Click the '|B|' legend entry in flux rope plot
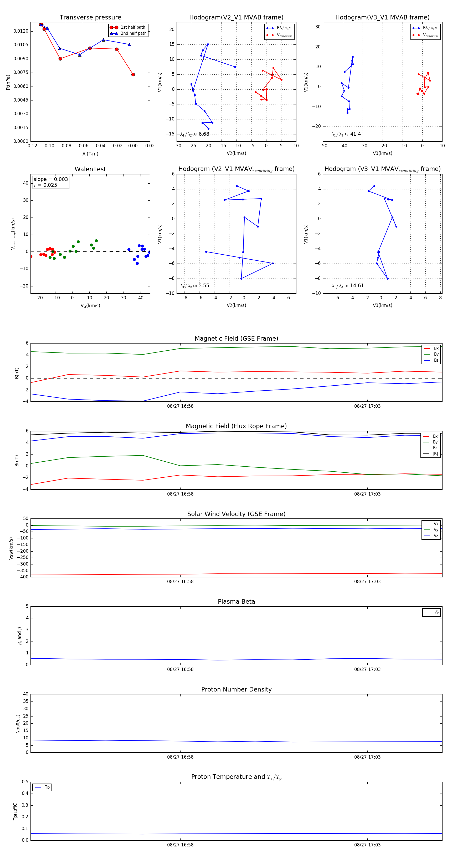 tap(431, 454)
